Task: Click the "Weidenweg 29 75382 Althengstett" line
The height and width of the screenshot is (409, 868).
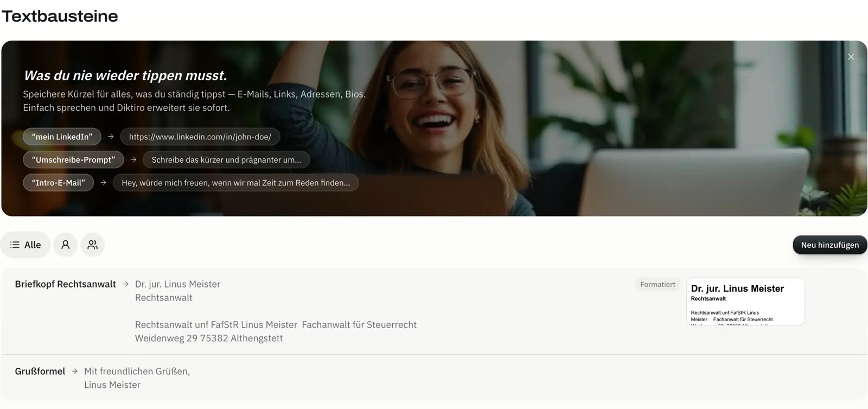Action: pyautogui.click(x=209, y=338)
